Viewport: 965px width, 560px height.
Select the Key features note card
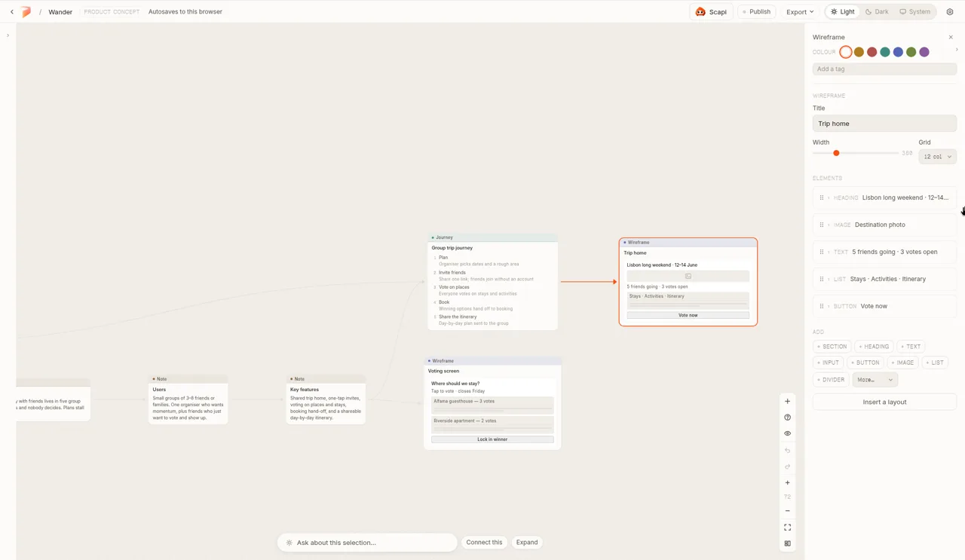(x=326, y=399)
